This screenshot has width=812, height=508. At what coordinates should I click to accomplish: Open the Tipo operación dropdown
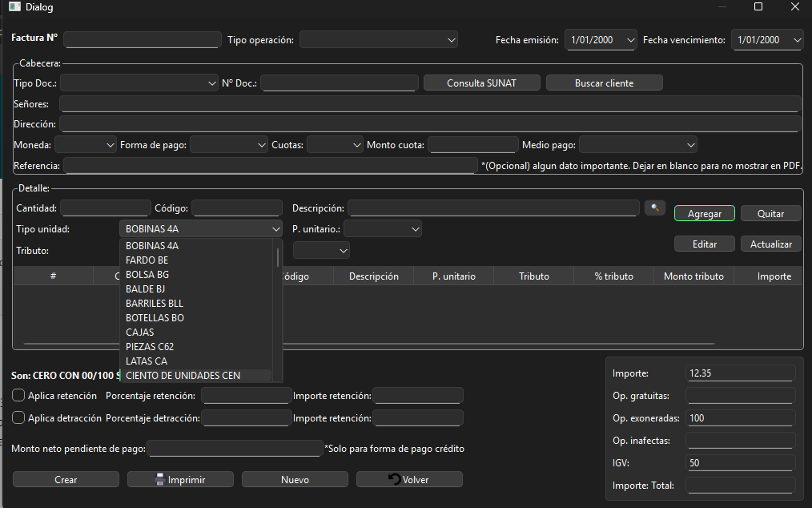coord(379,40)
